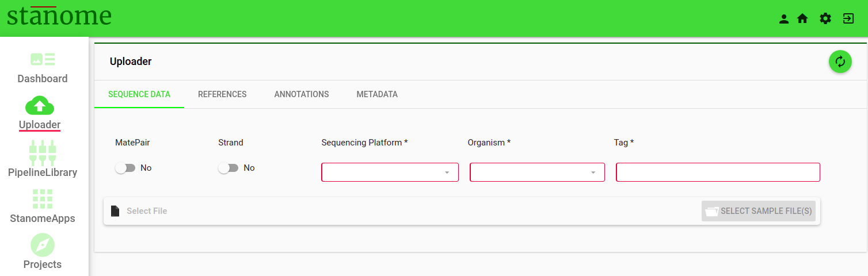Click the Tag input field
Image resolution: width=868 pixels, height=276 pixels.
718,172
